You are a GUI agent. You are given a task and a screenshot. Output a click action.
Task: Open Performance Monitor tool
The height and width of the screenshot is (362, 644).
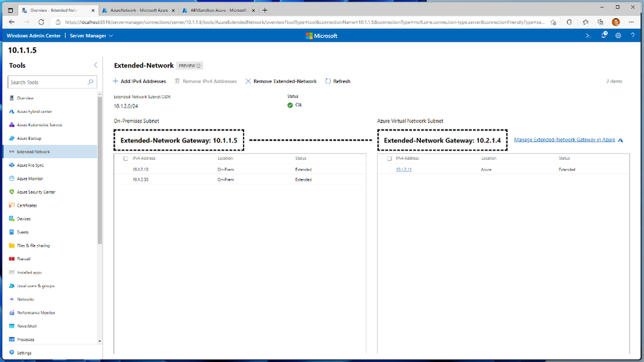(35, 313)
